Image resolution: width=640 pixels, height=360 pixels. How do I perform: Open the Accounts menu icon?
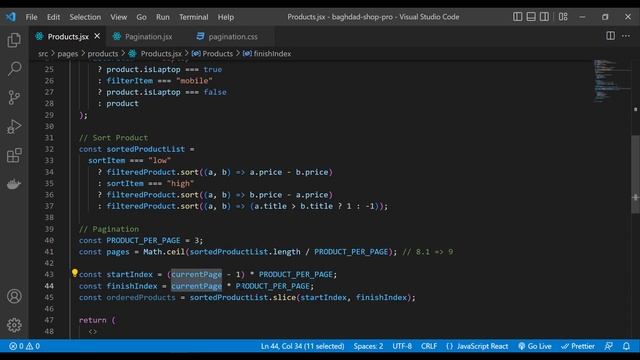click(x=14, y=296)
